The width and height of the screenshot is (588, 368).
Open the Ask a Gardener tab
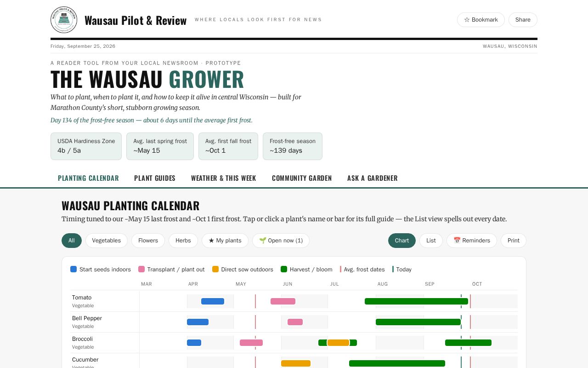[x=373, y=178]
